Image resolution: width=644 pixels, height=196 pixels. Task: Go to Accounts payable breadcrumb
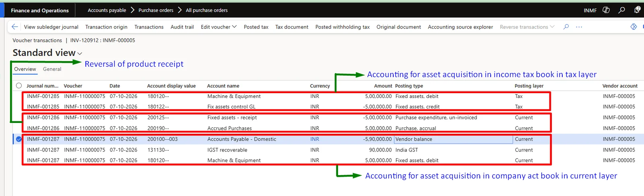click(x=107, y=10)
